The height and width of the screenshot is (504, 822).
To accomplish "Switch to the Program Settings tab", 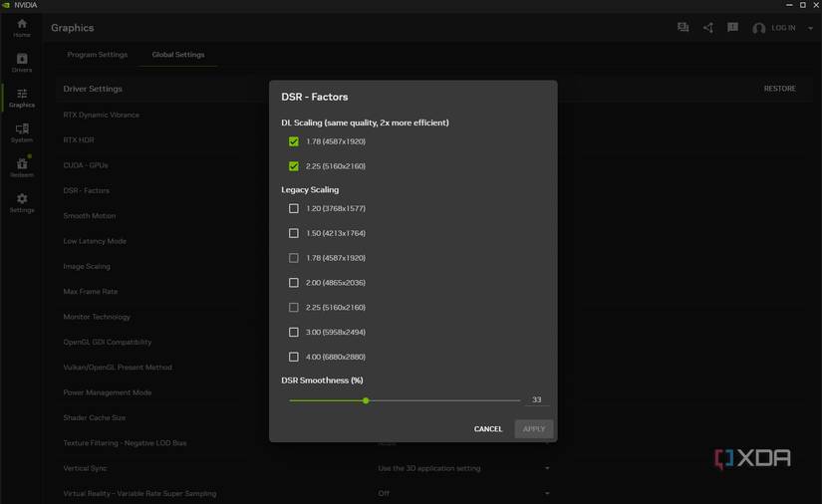I will pos(98,55).
